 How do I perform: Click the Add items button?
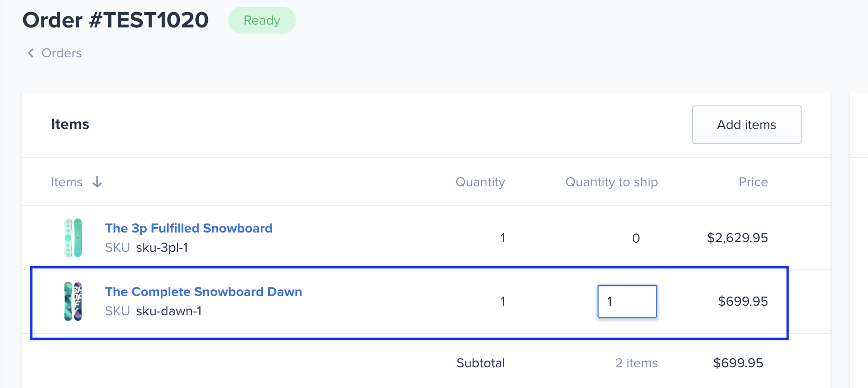[x=746, y=125]
